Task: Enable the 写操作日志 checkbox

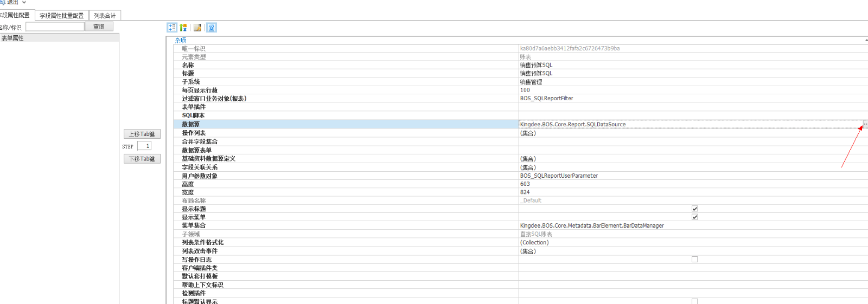Action: pyautogui.click(x=694, y=260)
